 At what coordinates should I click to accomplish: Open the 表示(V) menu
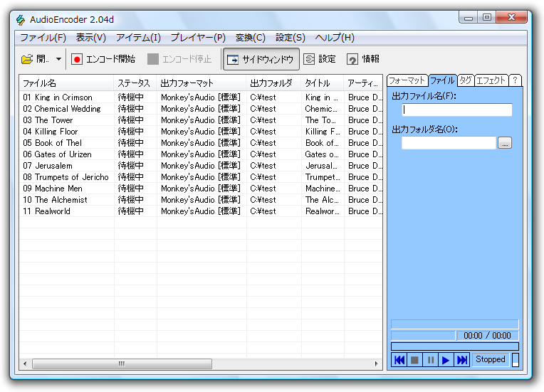[x=91, y=38]
